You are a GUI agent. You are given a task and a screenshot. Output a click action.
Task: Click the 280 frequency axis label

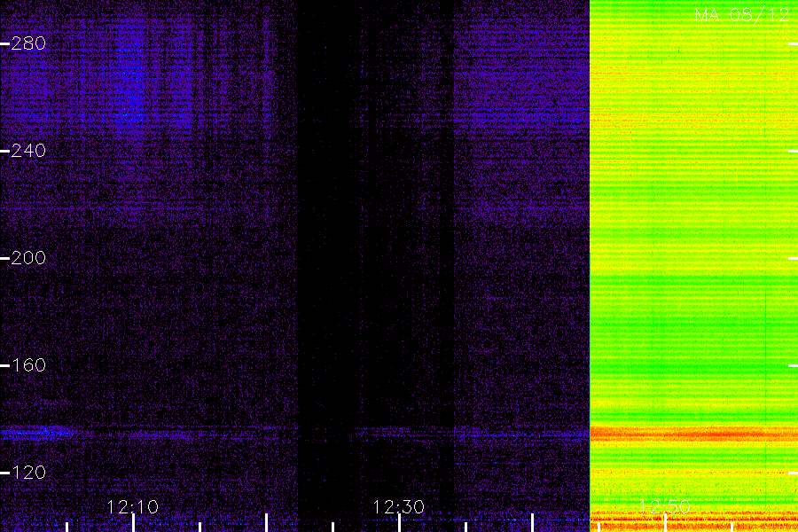point(28,43)
